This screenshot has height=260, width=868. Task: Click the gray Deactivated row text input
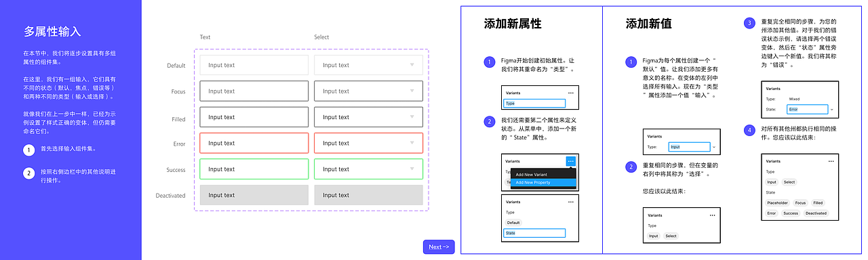[254, 195]
